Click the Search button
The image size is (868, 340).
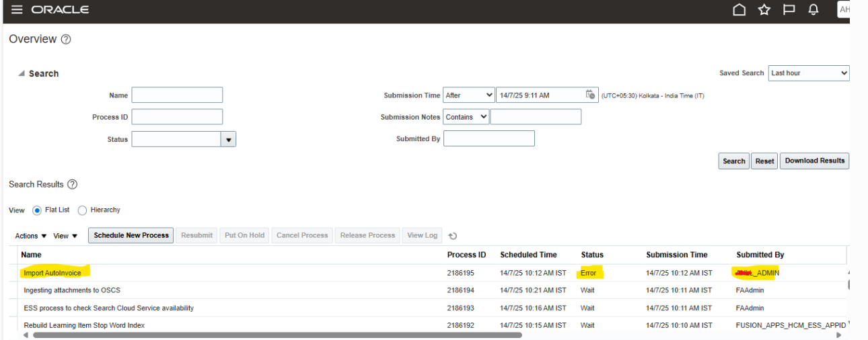coord(734,161)
